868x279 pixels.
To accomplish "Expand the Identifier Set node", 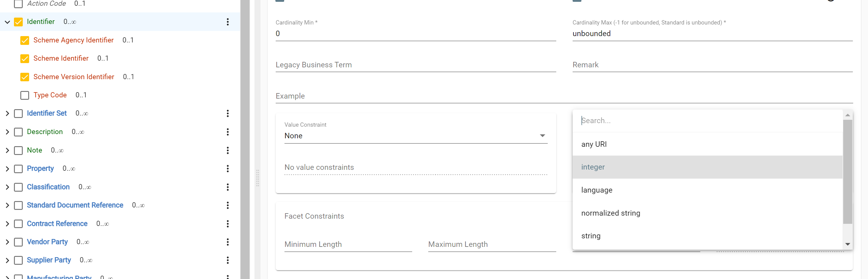I will coord(7,113).
